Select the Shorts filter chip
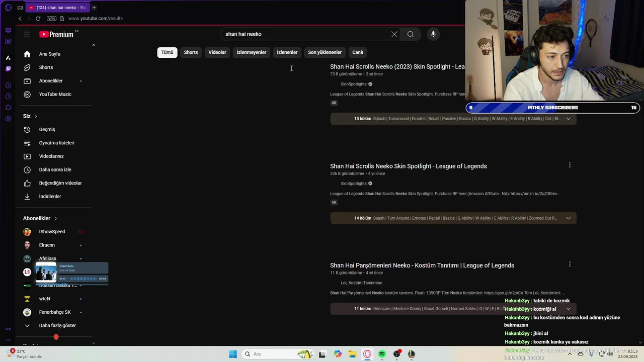The width and height of the screenshot is (644, 362). (x=191, y=52)
